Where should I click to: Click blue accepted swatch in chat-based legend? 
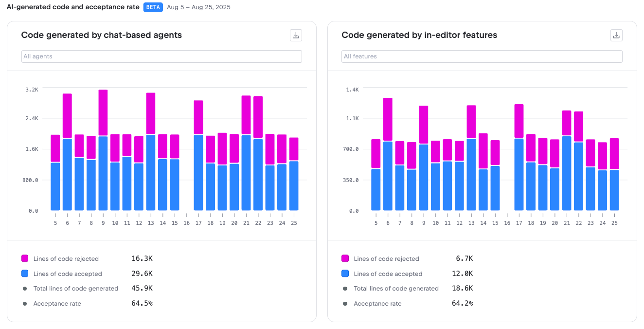pyautogui.click(x=25, y=274)
